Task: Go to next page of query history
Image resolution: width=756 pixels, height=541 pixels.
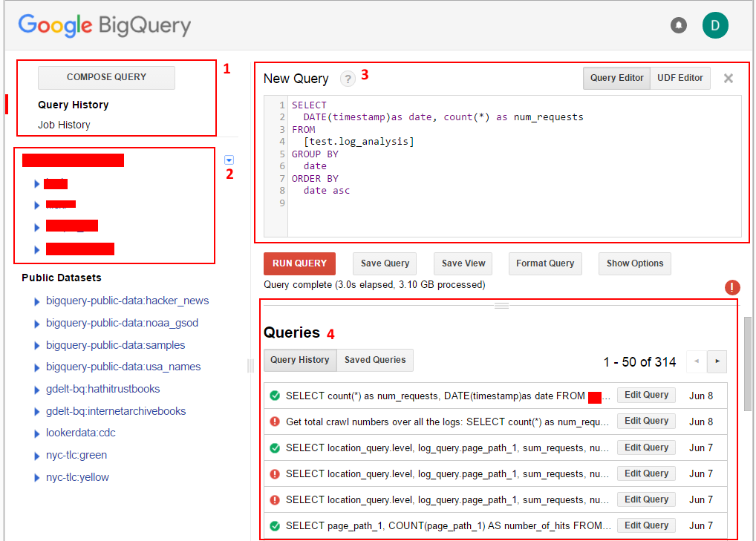Action: [x=717, y=361]
